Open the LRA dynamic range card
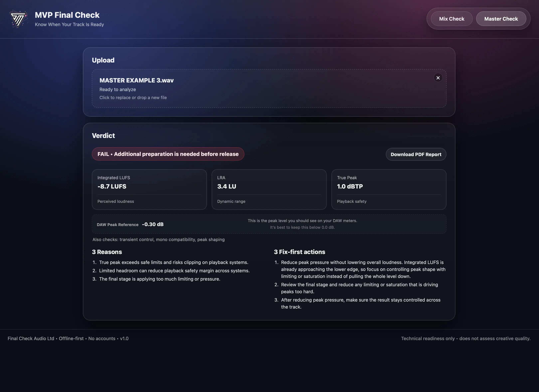Screen dimensions: 539x392 269,189
